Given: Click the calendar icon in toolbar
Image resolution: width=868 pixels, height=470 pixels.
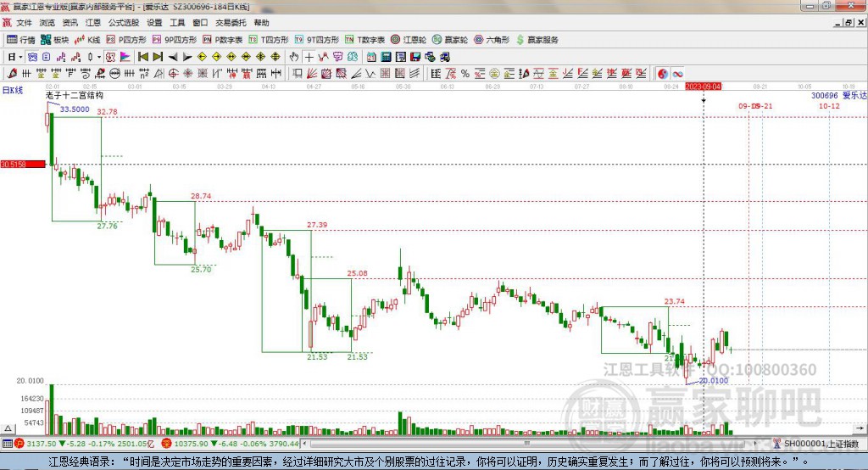Looking at the screenshot, I should pyautogui.click(x=371, y=57).
